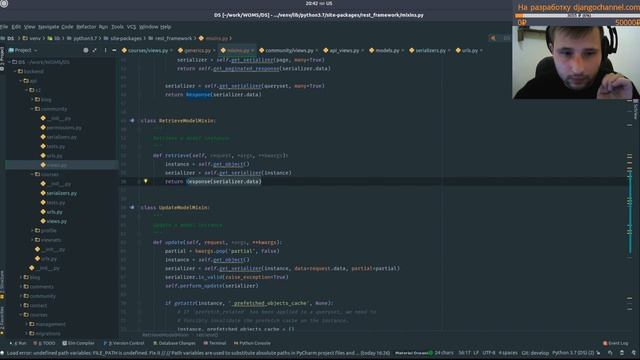Click the UTF-8 encoding status entry
The image size is (640, 360).
click(489, 353)
